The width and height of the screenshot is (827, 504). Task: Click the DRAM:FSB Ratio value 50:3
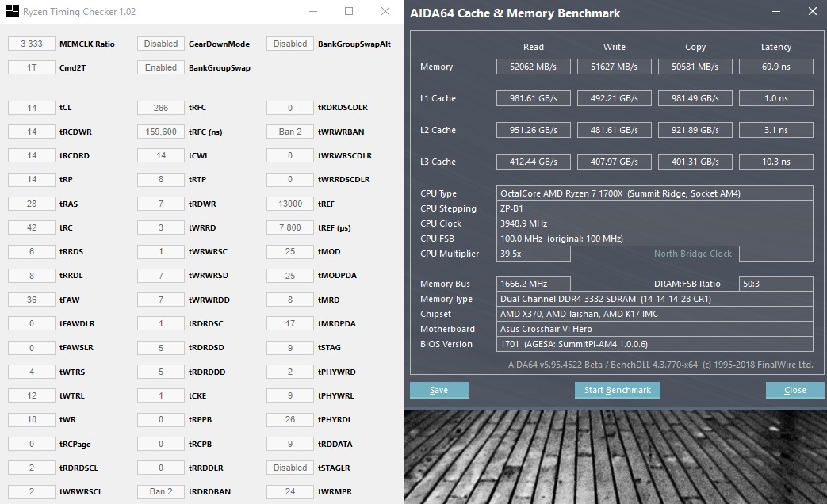point(775,284)
